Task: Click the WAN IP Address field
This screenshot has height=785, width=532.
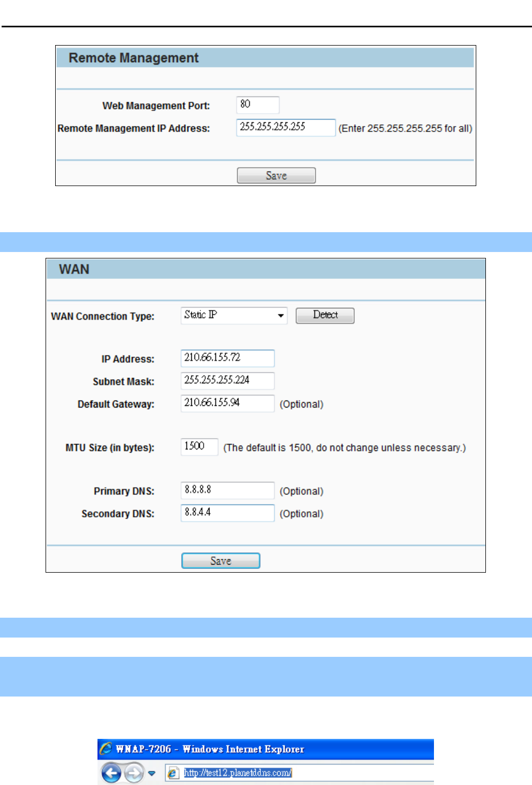Action: (228, 358)
